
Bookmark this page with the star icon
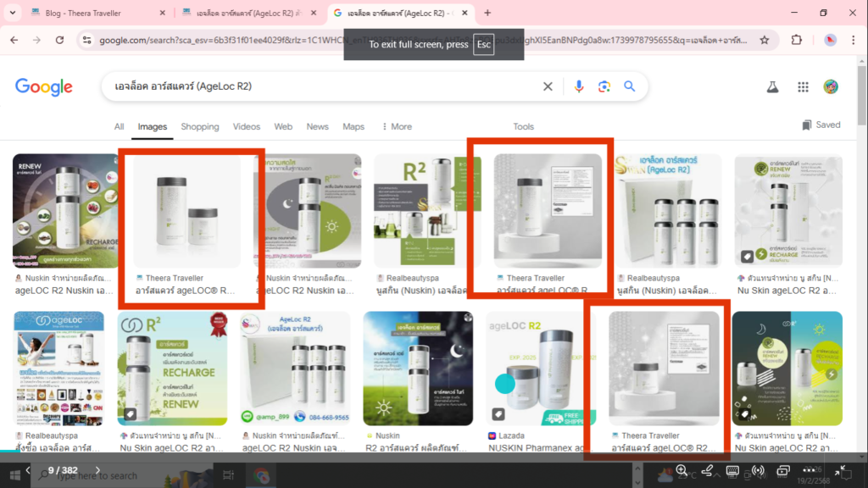tap(762, 39)
